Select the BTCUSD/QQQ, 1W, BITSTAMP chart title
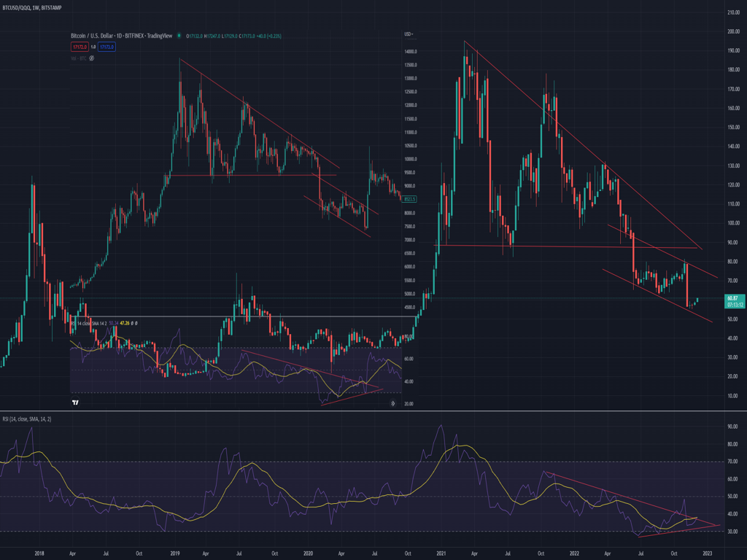This screenshot has height=560, width=747. click(x=32, y=7)
